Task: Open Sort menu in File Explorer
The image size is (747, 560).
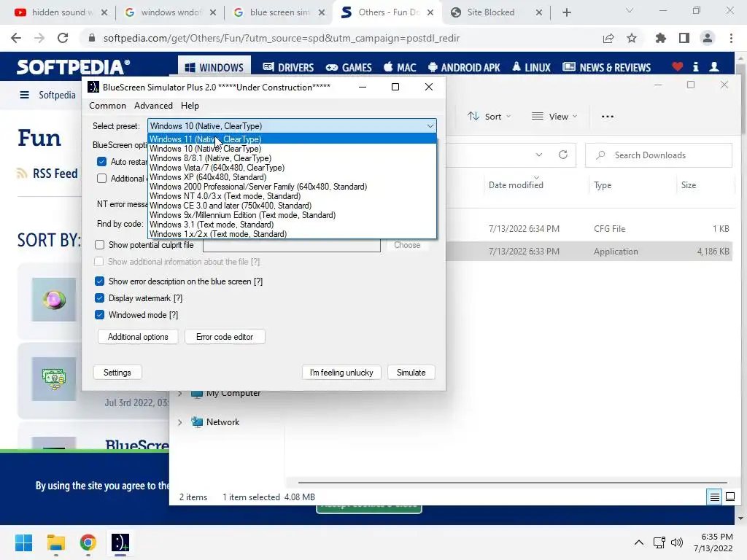Action: pos(489,117)
